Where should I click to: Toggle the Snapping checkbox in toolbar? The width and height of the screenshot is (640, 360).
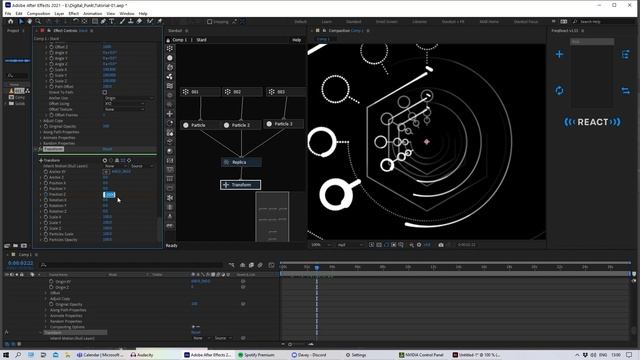[209, 22]
